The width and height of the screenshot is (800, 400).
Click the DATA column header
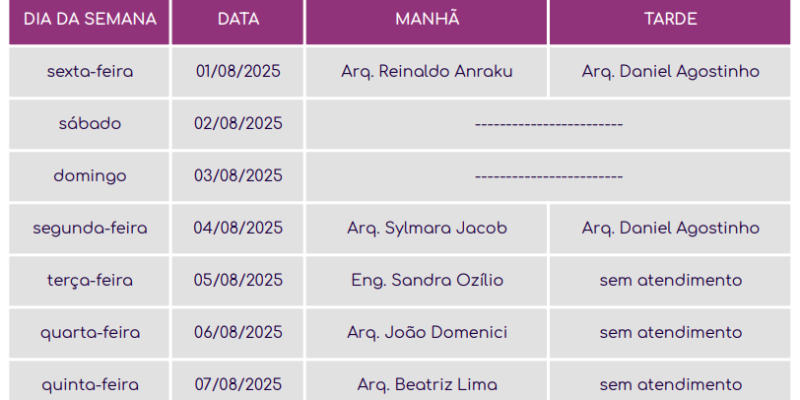pyautogui.click(x=238, y=20)
